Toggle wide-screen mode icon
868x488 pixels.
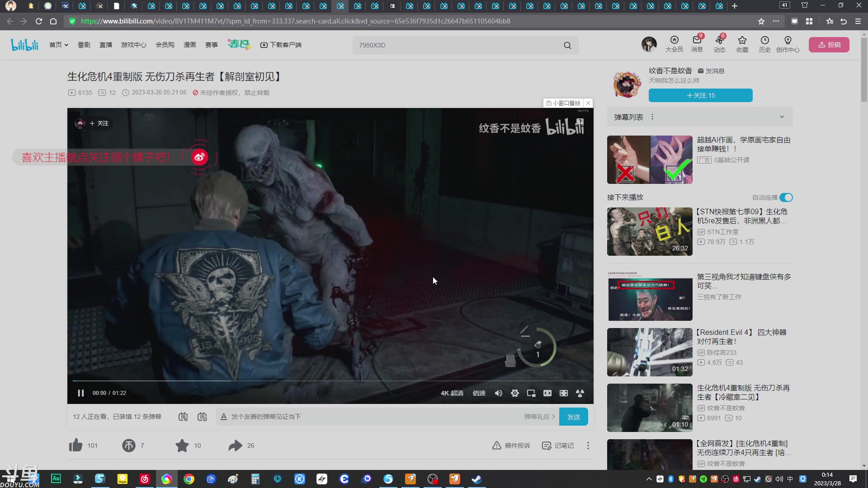[x=547, y=393]
